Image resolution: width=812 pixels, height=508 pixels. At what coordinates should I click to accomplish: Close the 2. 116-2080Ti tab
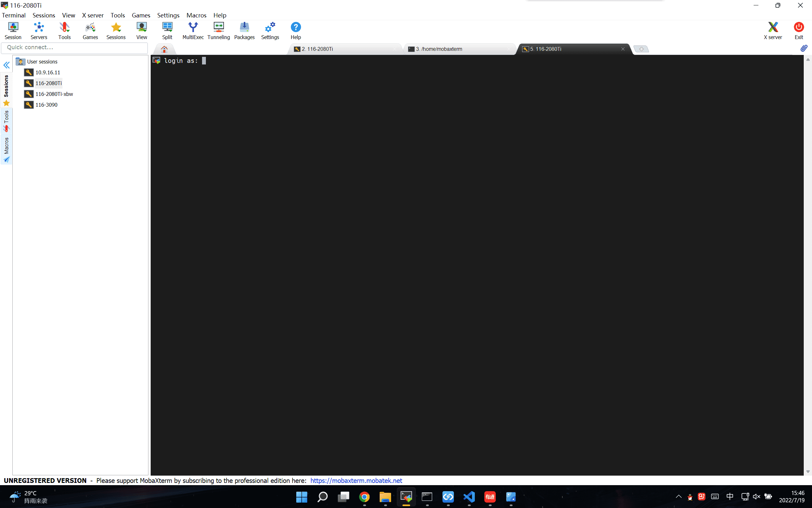click(x=395, y=49)
